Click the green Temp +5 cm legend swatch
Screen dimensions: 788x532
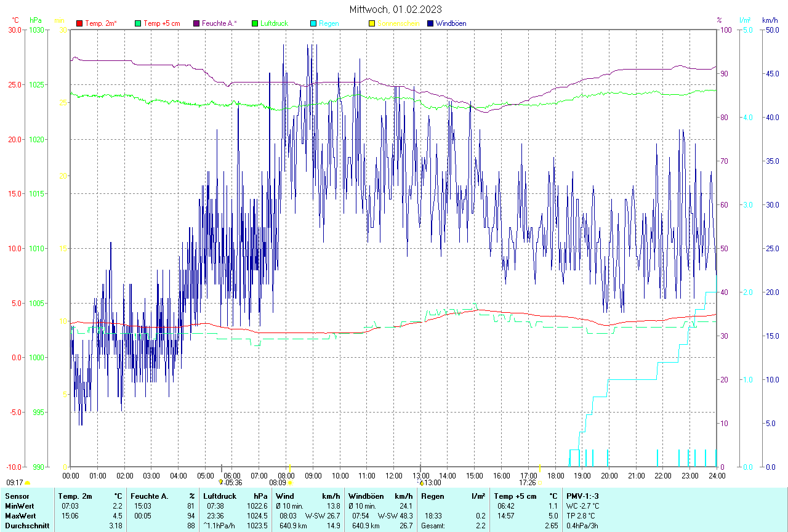(138, 23)
